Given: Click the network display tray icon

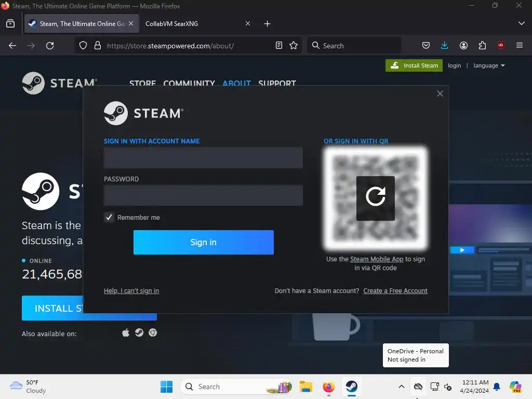Looking at the screenshot, I should [434, 387].
